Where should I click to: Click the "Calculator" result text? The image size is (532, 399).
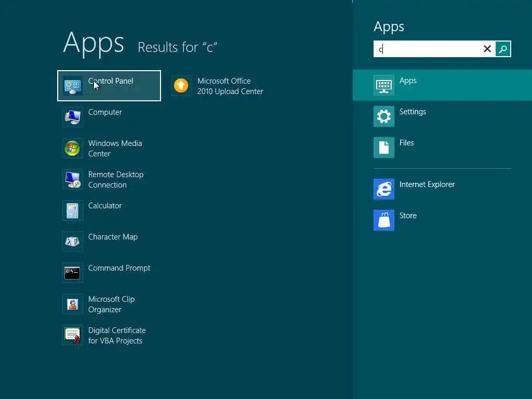tap(105, 206)
